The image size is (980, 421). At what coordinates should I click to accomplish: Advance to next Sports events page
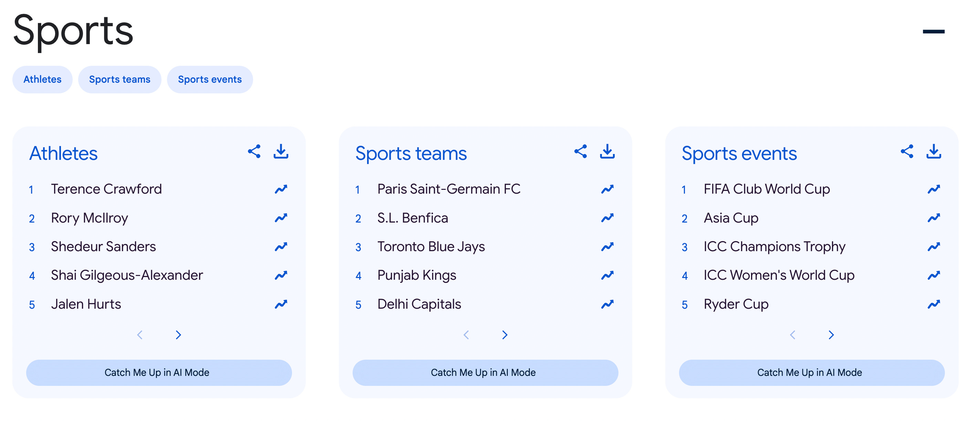click(831, 335)
